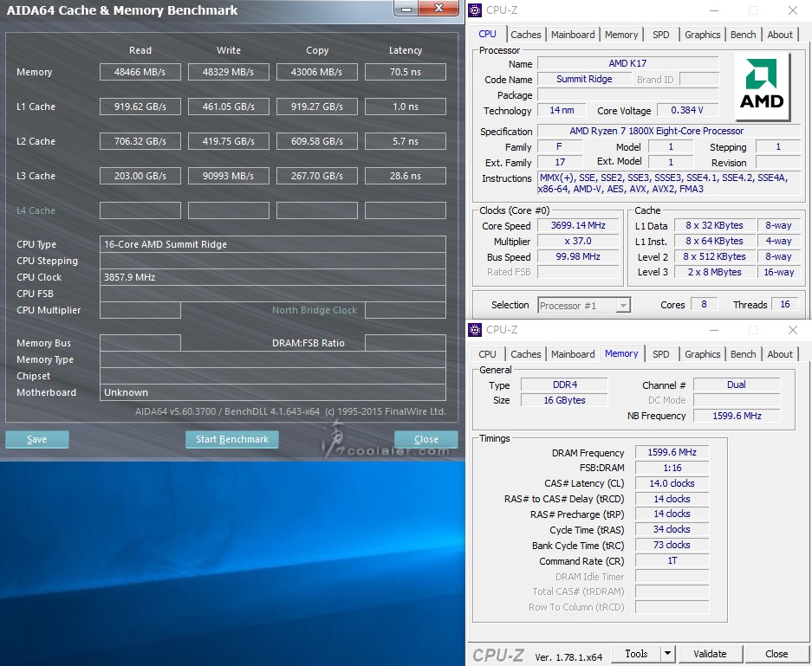Viewport: 812px width, 666px height.
Task: Select the Multiplier value x 37.0
Action: tap(578, 241)
